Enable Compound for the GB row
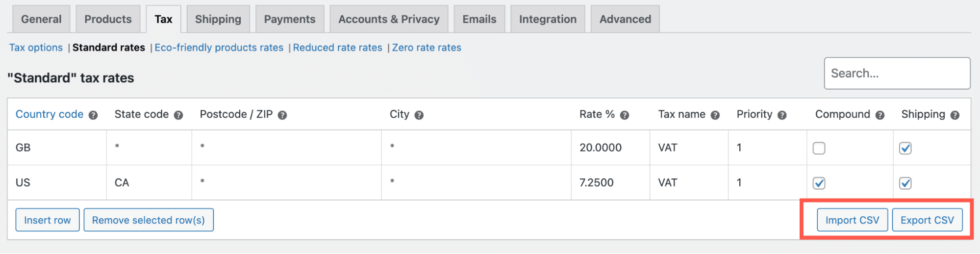 coord(819,148)
